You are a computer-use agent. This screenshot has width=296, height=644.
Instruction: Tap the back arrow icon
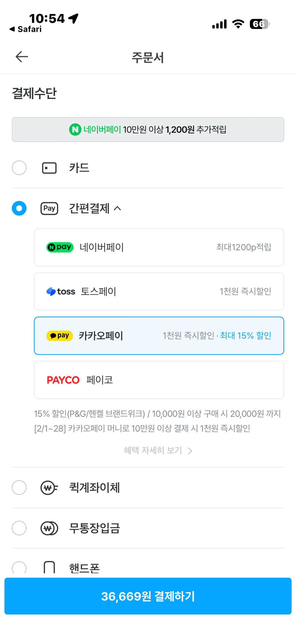pyautogui.click(x=22, y=57)
